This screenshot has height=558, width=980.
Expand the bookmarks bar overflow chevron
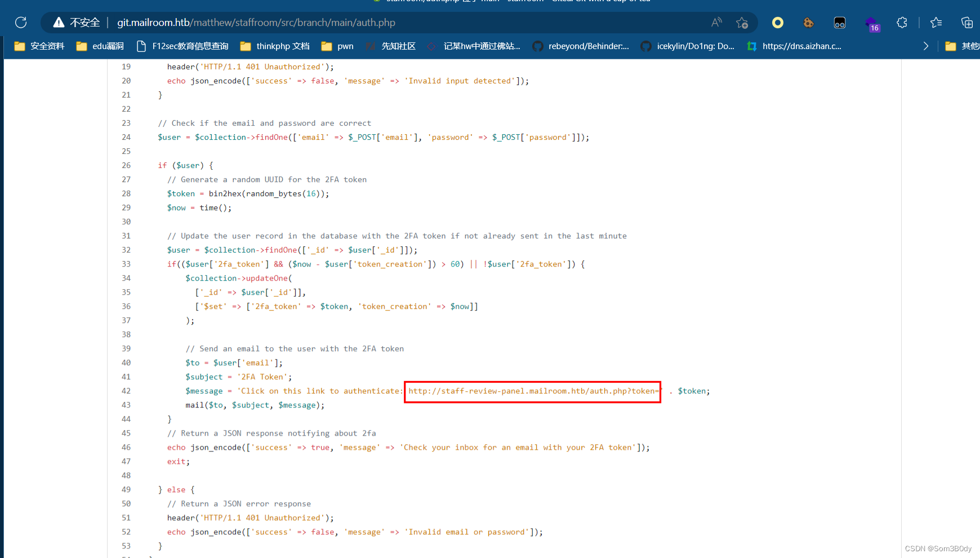pyautogui.click(x=925, y=46)
